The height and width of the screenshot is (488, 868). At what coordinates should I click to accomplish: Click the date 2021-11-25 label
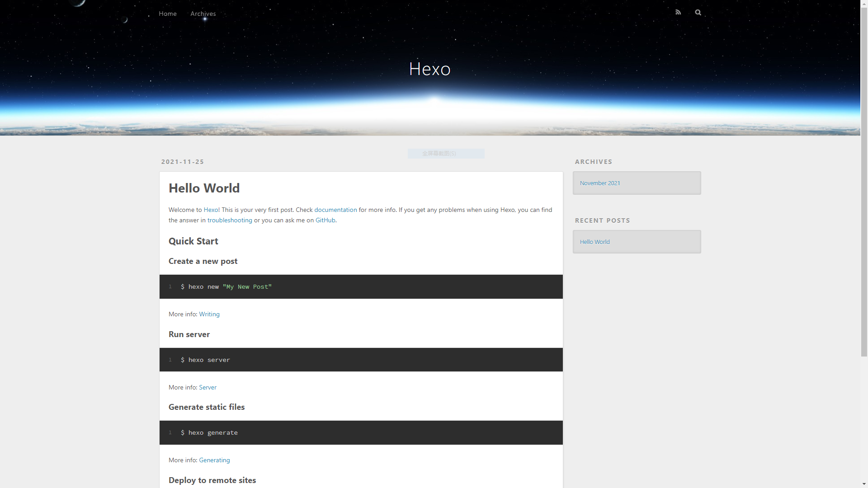point(183,161)
